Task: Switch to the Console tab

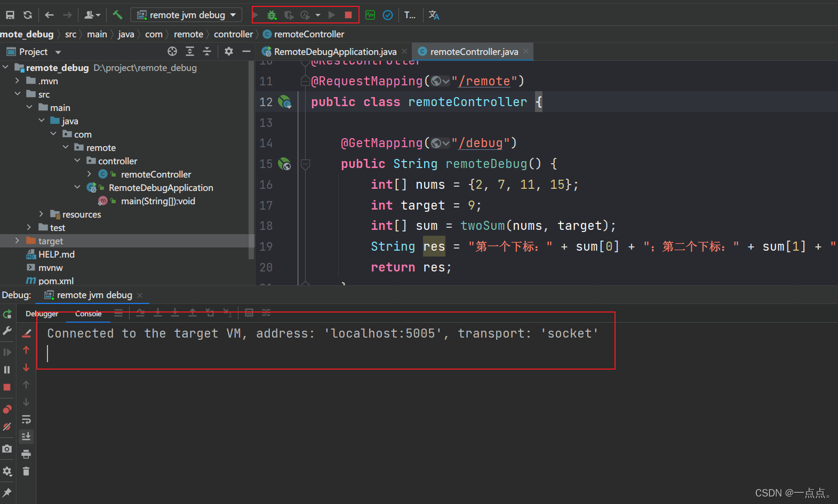Action: point(88,314)
